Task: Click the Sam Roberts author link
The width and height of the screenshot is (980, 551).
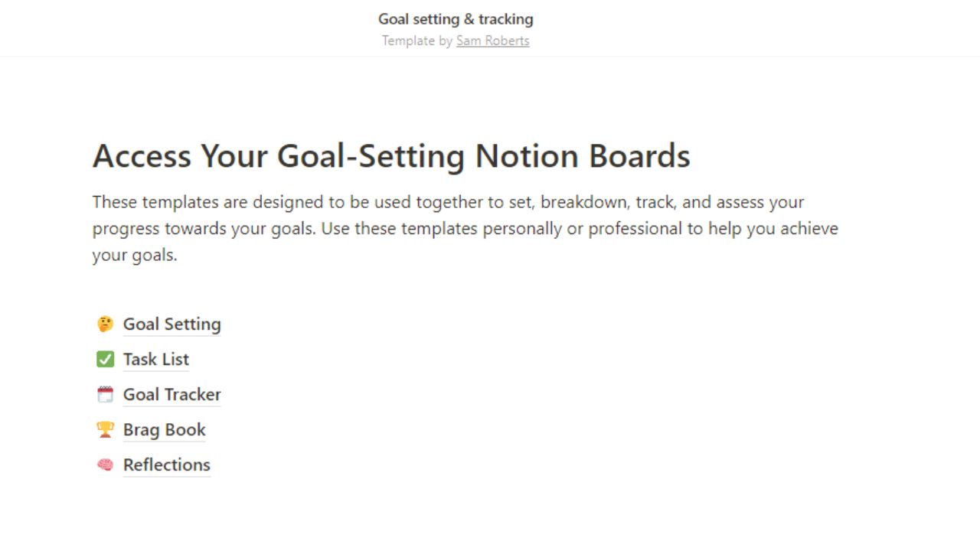Action: point(492,41)
